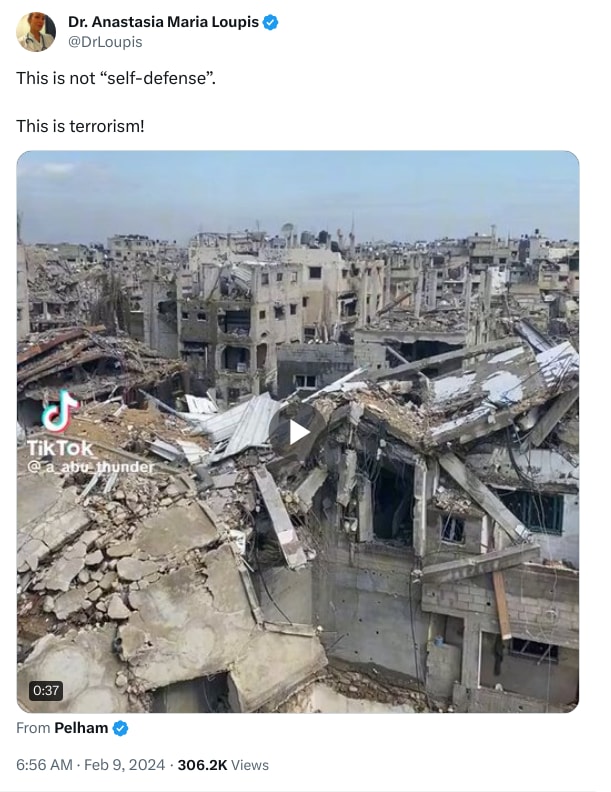Image resolution: width=611 pixels, height=792 pixels.
Task: Open the Pelham source account link
Action: tap(81, 728)
